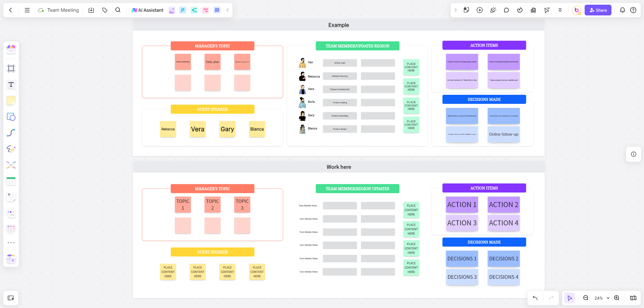Click the blue P plugin icon

click(x=183, y=10)
